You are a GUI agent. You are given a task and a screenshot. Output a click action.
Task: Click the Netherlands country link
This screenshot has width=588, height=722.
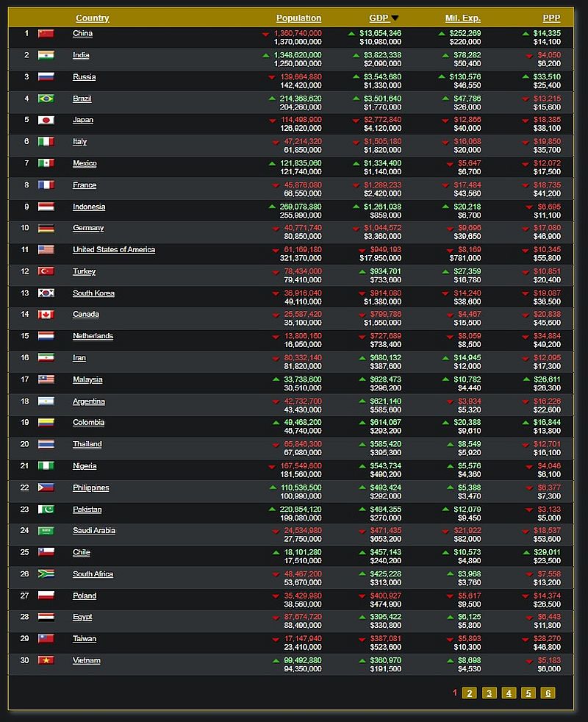click(93, 336)
